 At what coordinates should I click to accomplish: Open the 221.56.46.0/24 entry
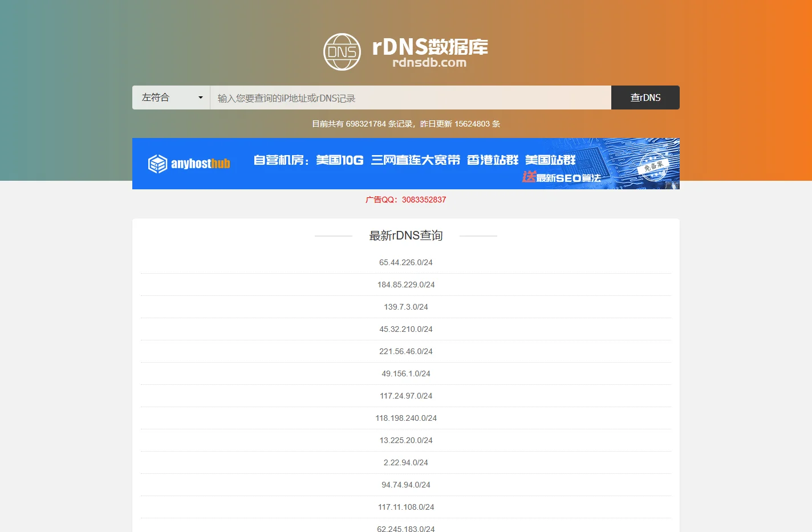[x=406, y=351]
